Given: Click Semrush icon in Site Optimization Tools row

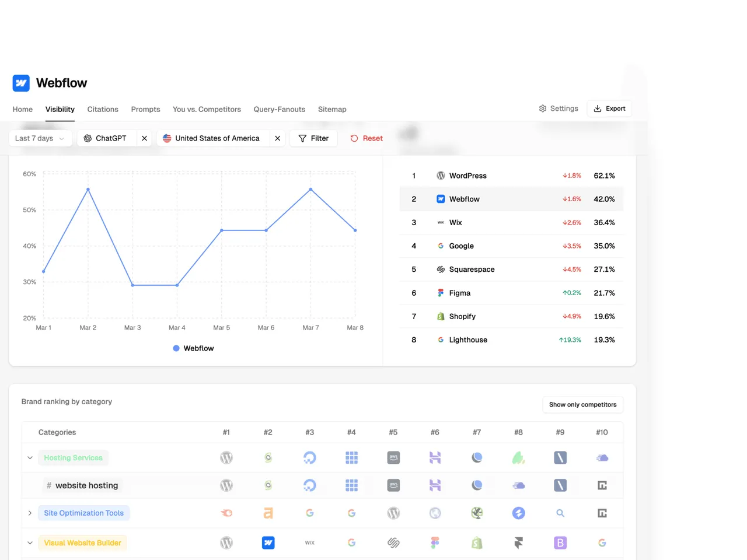Looking at the screenshot, I should coord(226,513).
